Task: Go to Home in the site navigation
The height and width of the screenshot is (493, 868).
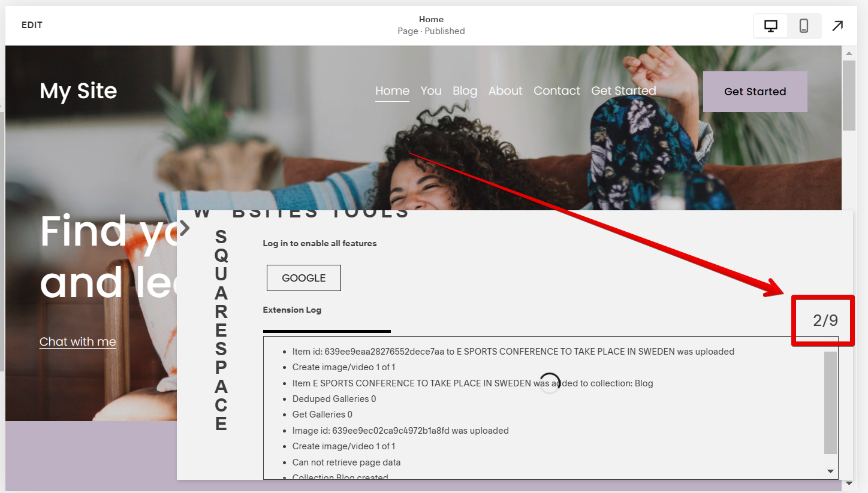Action: click(392, 91)
